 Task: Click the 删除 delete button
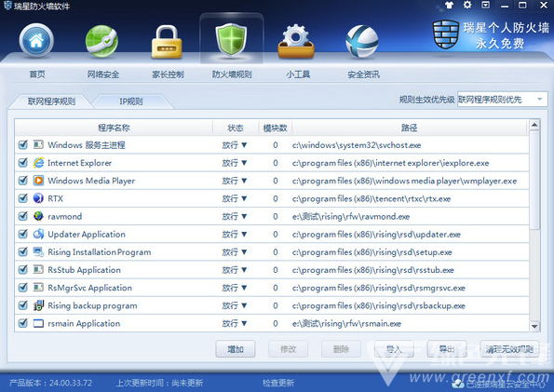[341, 349]
